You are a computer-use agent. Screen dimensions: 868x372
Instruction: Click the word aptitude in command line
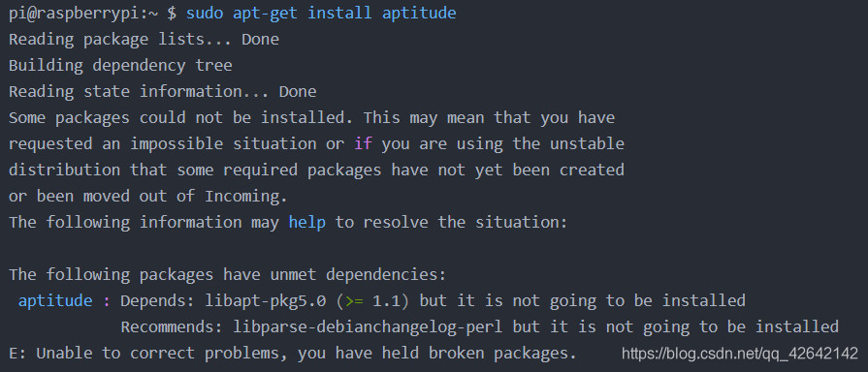(419, 14)
